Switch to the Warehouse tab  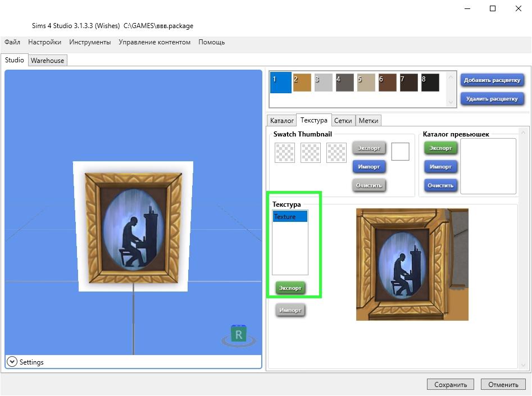coord(48,60)
